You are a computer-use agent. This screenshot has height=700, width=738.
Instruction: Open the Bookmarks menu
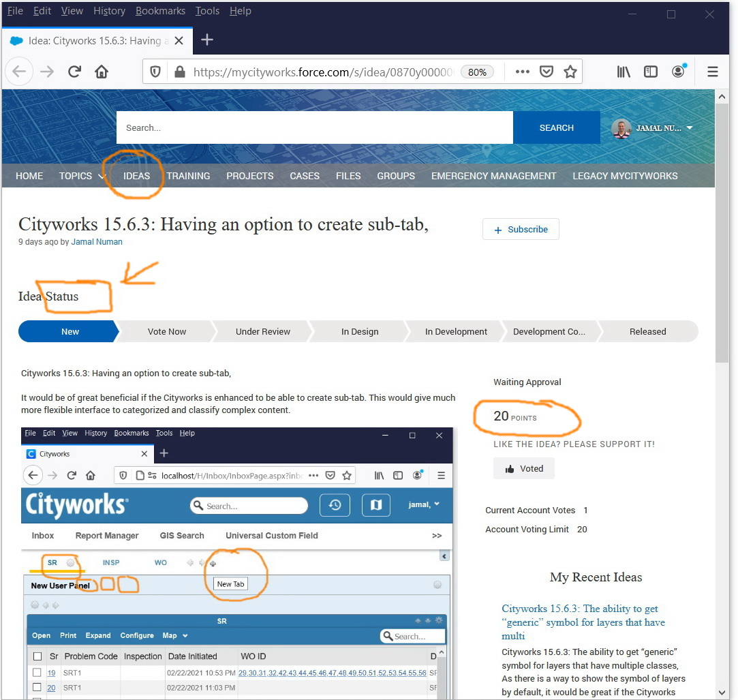(x=160, y=10)
